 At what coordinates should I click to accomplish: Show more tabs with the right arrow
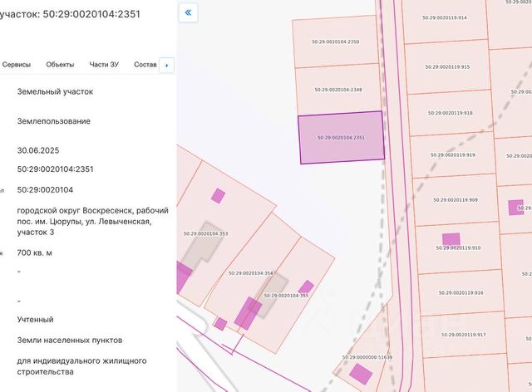point(166,65)
